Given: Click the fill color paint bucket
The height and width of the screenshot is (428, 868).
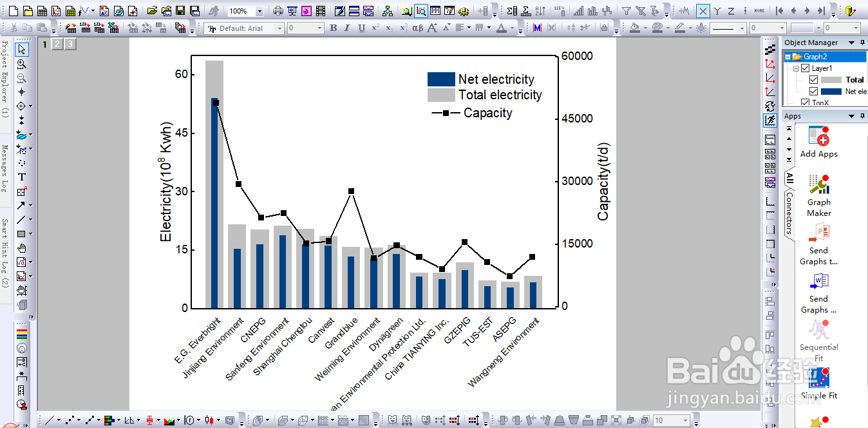Looking at the screenshot, I should tap(636, 28).
